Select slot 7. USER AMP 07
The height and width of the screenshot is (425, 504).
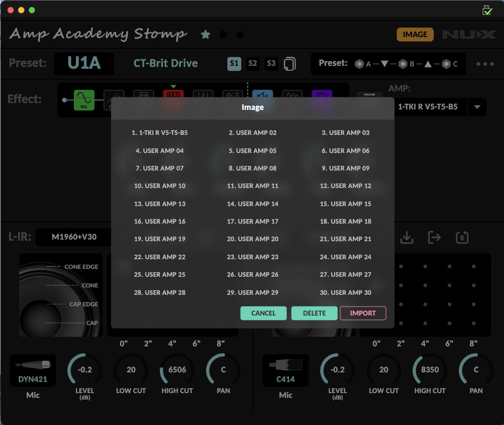pos(160,168)
